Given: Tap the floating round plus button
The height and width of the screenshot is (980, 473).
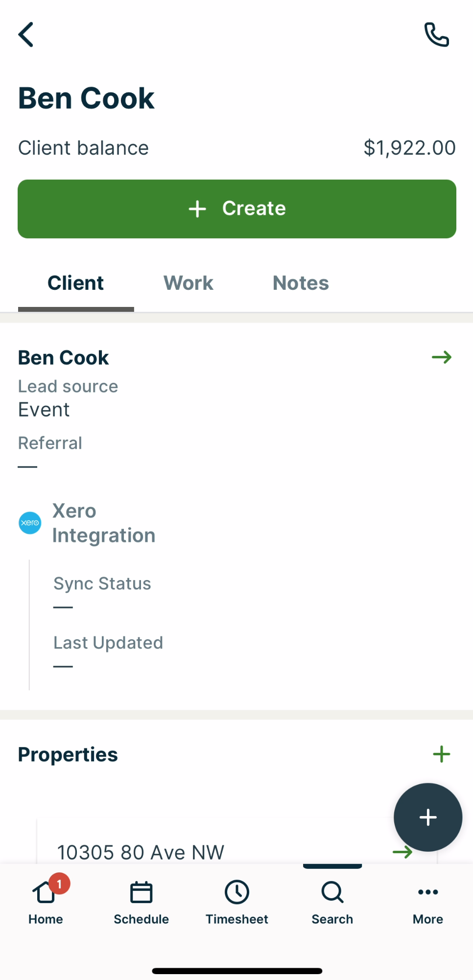Looking at the screenshot, I should (x=427, y=817).
